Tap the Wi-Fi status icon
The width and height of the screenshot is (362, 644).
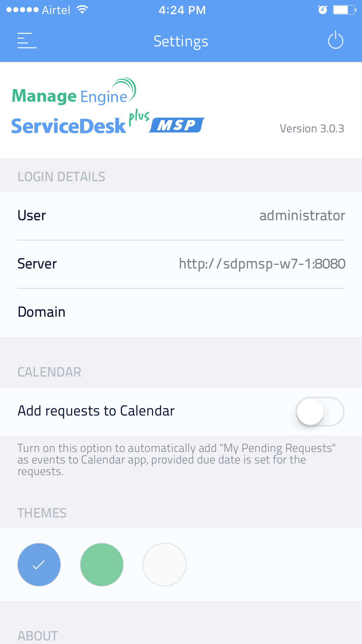pyautogui.click(x=82, y=10)
